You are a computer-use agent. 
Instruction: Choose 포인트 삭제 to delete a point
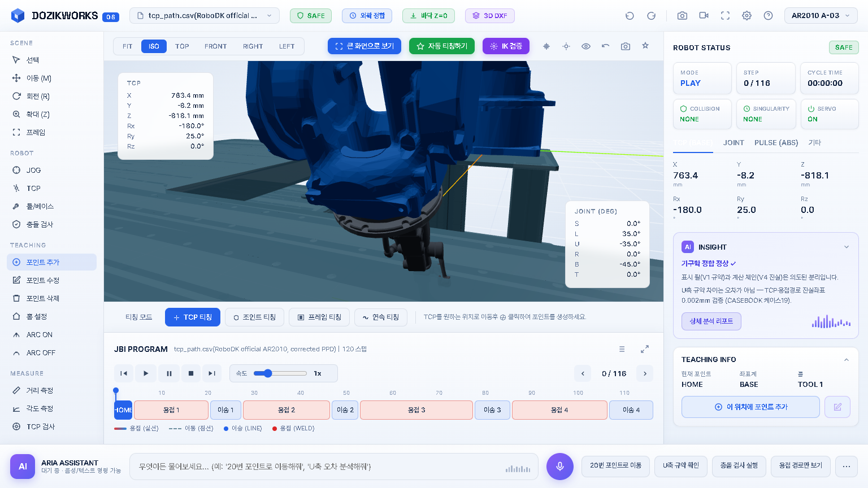click(51, 298)
